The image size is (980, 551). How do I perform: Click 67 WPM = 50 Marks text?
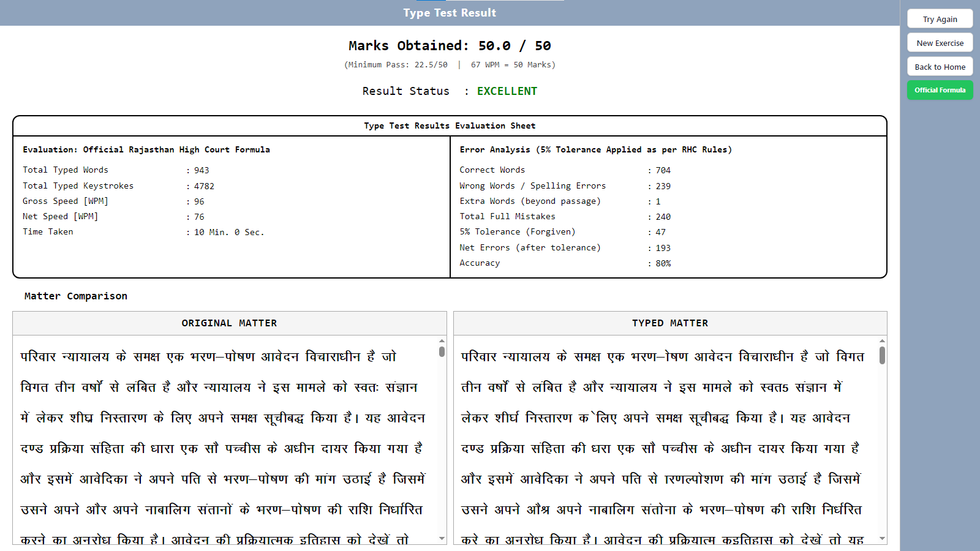point(511,65)
